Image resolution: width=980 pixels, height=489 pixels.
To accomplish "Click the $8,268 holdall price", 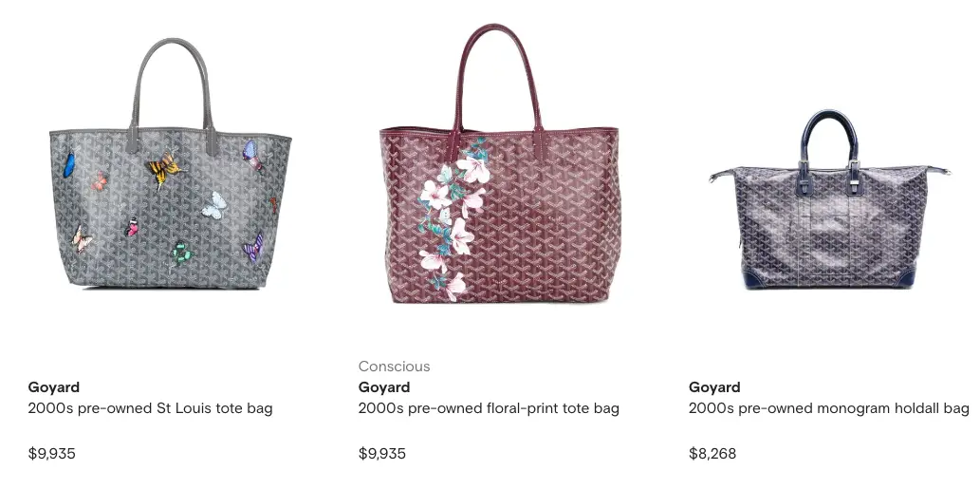I will [712, 453].
